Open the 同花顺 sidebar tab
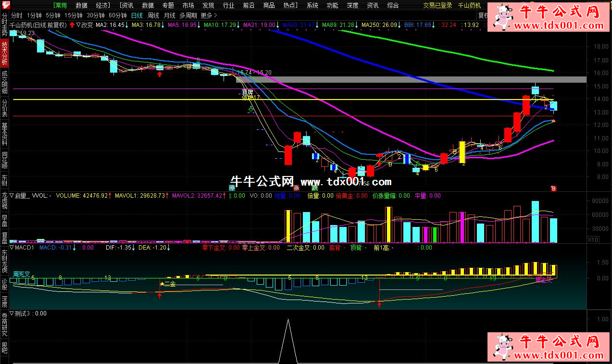Viewport: 612px width, 364px height. click(5, 161)
